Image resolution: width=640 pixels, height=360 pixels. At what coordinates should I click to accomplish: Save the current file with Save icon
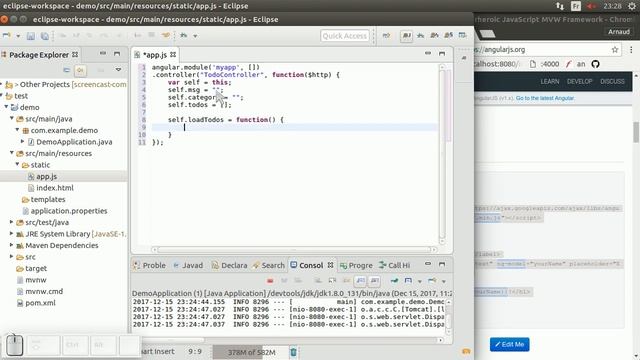coord(31,36)
